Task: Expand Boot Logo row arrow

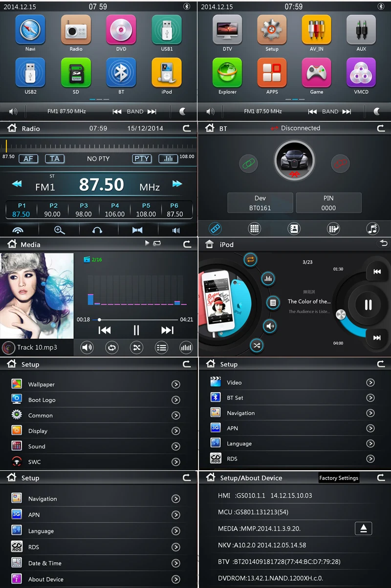Action: point(176,400)
